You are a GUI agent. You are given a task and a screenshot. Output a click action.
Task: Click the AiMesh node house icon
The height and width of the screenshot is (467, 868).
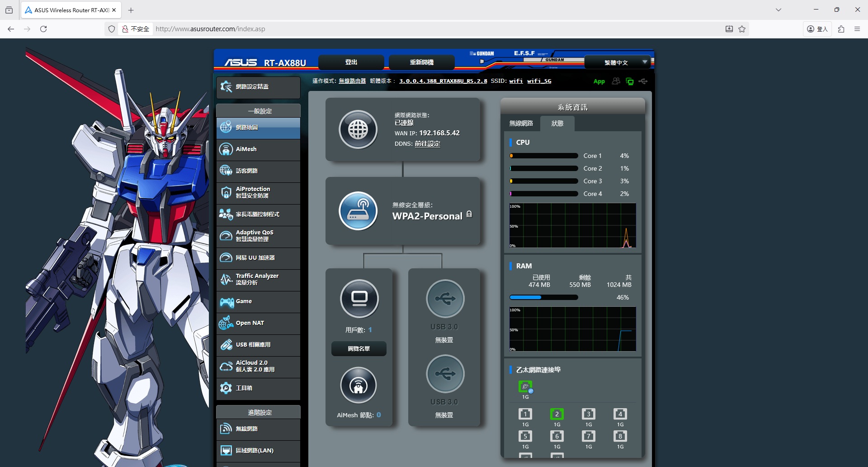[x=359, y=386]
